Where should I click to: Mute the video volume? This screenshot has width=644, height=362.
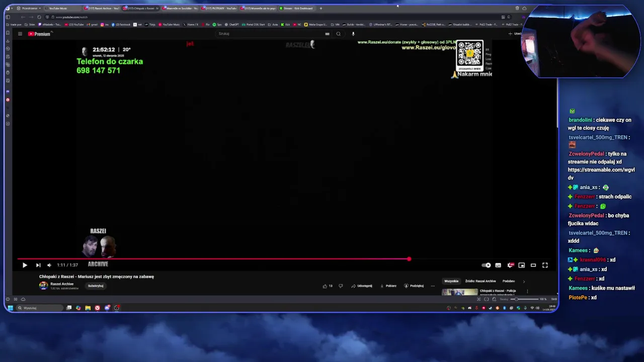point(49,265)
